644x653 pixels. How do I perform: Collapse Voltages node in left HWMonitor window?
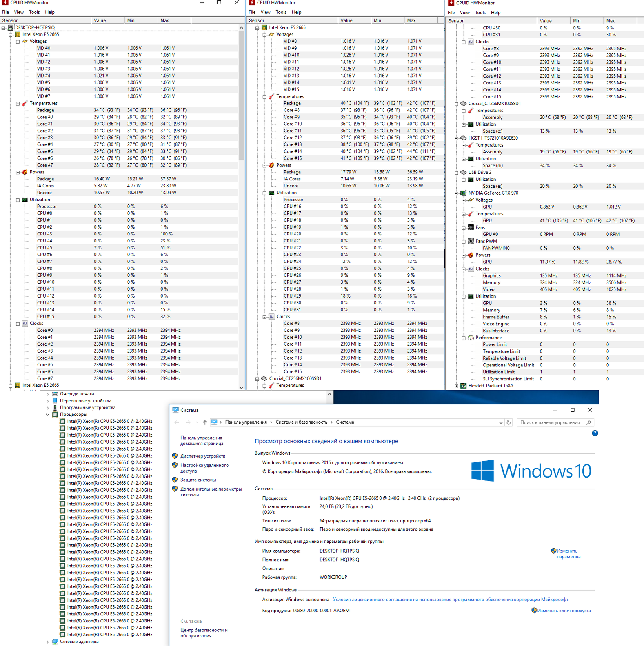click(x=18, y=42)
